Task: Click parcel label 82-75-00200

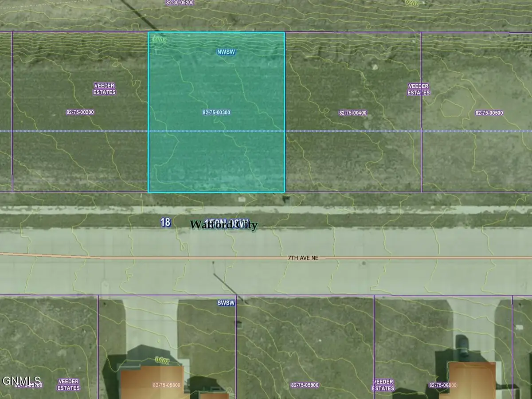Action: [80, 113]
